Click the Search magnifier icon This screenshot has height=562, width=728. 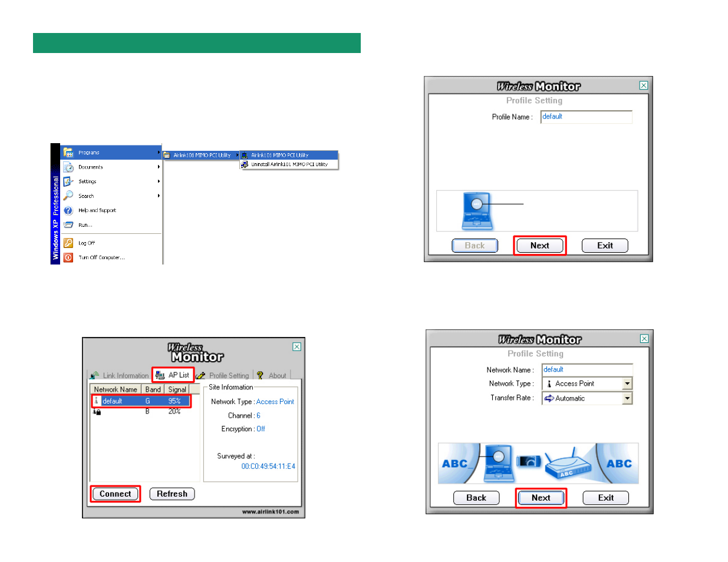68,196
